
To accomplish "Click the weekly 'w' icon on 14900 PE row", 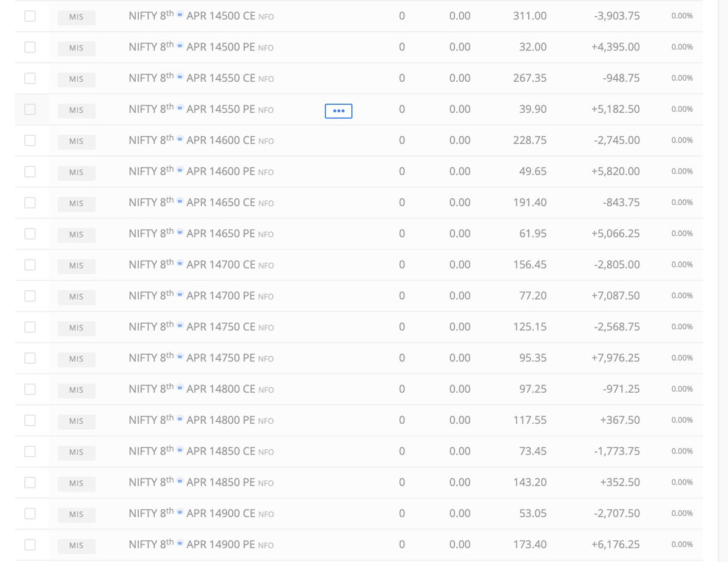I will [180, 544].
